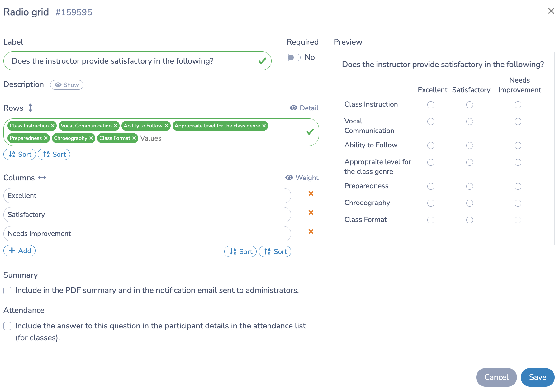
Task: Check Include answer in attendance list
Action: click(7, 326)
